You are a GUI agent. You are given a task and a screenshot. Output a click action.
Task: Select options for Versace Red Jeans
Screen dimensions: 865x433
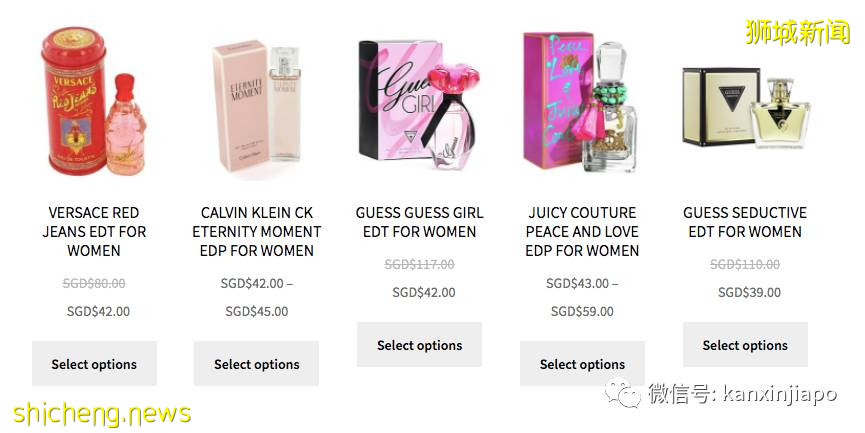[x=94, y=364]
